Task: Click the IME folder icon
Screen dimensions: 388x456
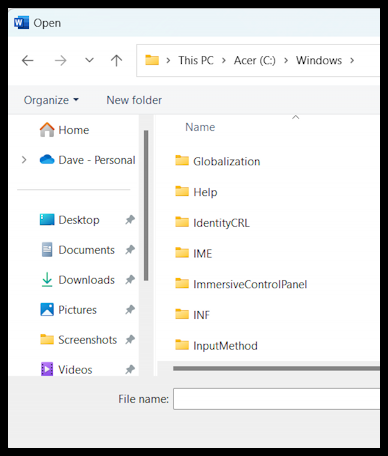Action: click(x=182, y=252)
